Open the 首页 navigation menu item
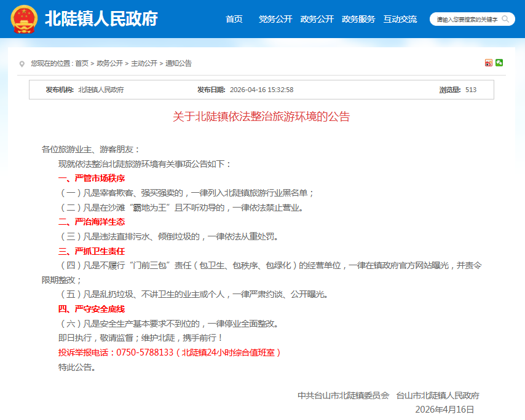 click(234, 19)
